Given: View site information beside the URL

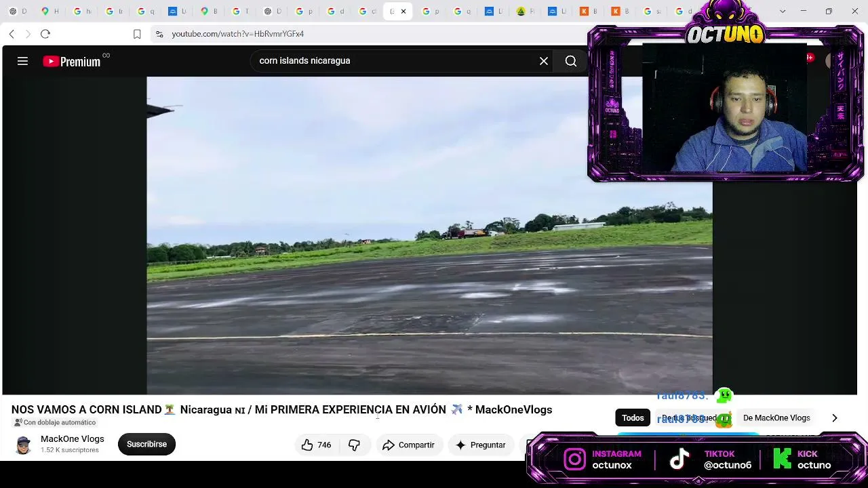Looking at the screenshot, I should click(x=159, y=34).
